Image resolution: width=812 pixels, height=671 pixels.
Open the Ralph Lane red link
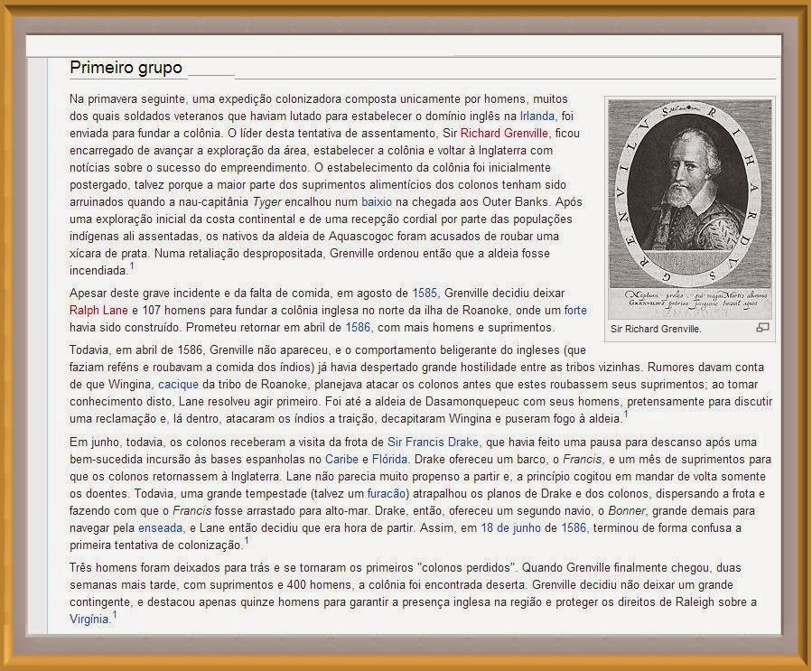pos(98,310)
